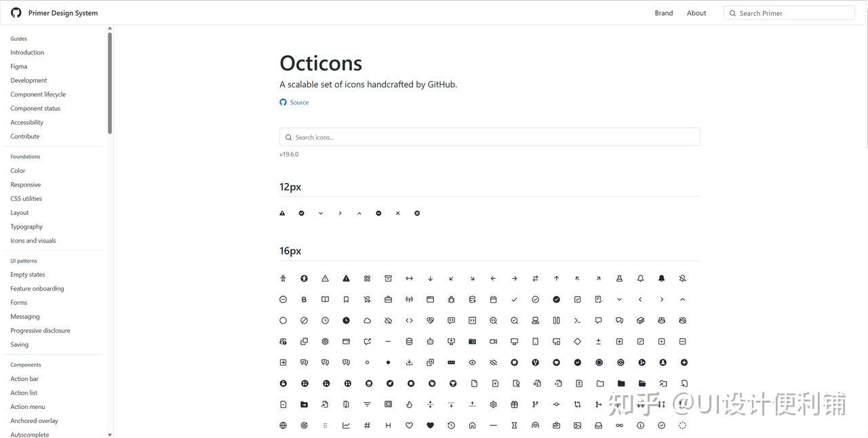Select the hash symbol icon

[367, 426]
